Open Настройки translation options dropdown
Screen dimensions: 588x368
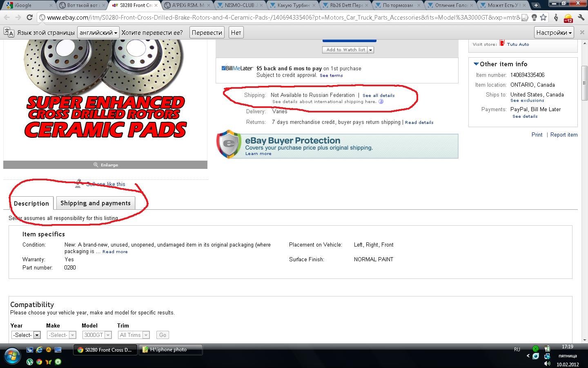[554, 32]
